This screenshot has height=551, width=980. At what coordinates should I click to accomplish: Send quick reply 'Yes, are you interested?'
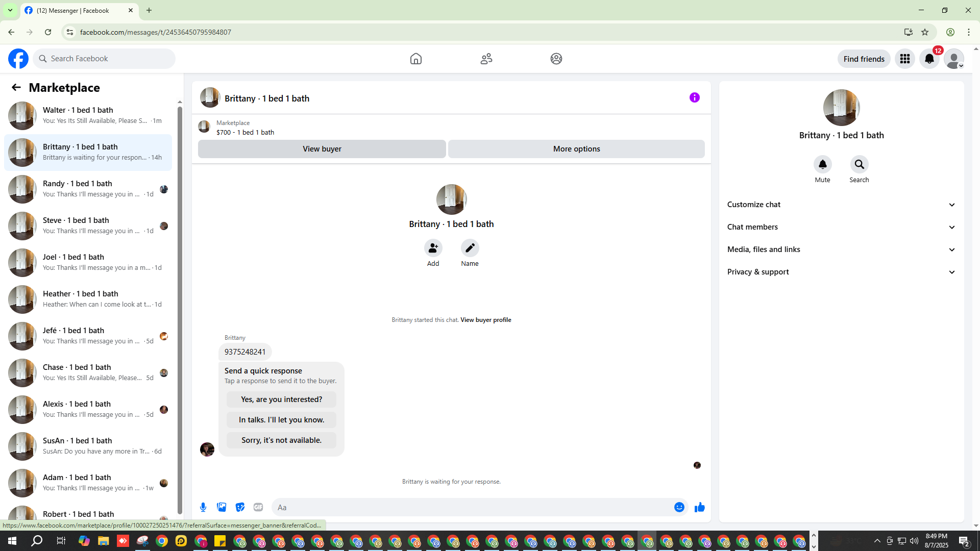click(282, 399)
